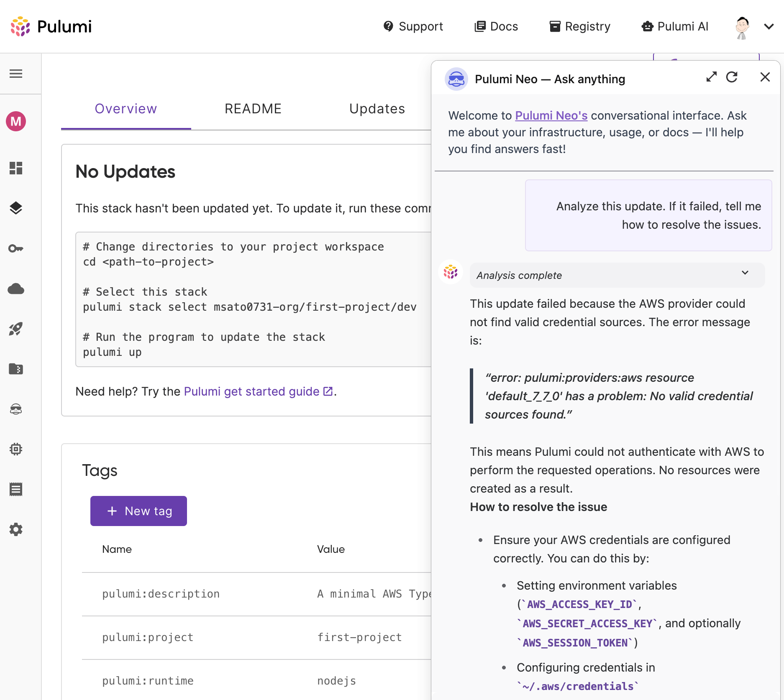Open the user account dropdown chevron
Screen dimensions: 784x700
pos(769,26)
